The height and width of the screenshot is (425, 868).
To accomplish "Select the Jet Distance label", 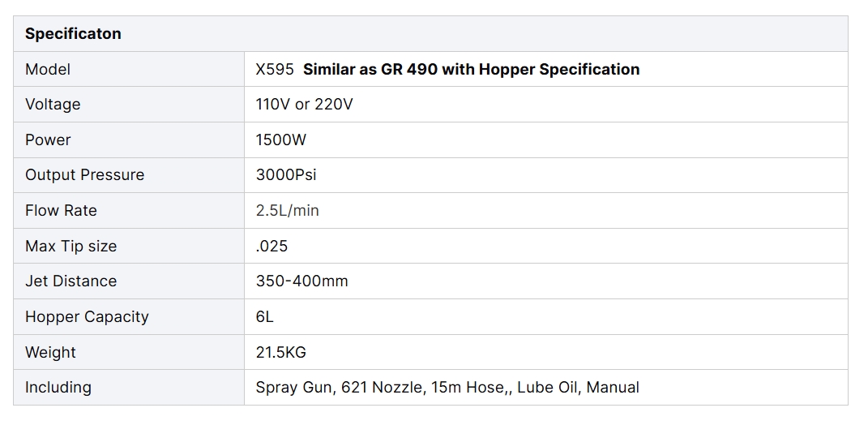I will tap(71, 281).
